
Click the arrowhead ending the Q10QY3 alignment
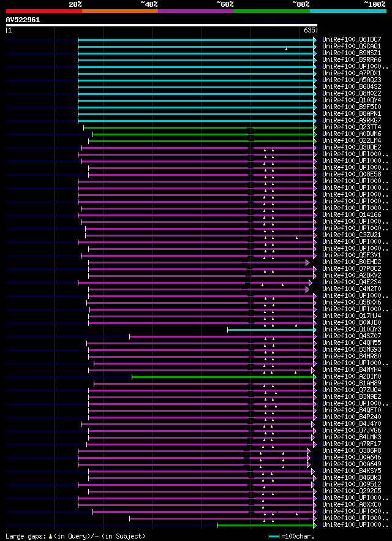click(x=315, y=330)
